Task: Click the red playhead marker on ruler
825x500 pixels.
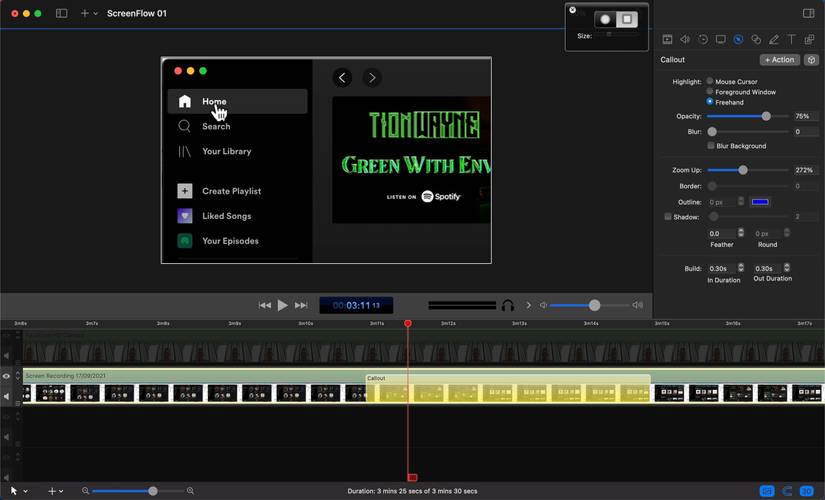Action: pyautogui.click(x=408, y=323)
